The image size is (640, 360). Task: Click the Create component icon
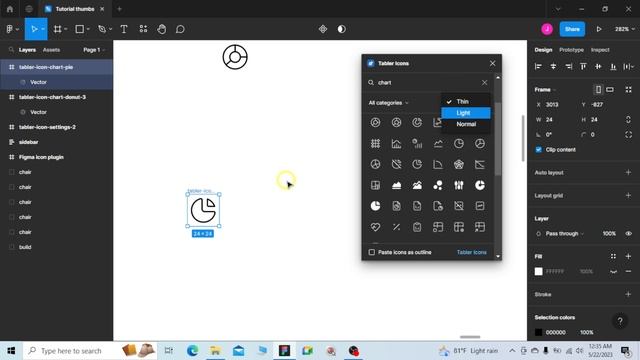[323, 29]
